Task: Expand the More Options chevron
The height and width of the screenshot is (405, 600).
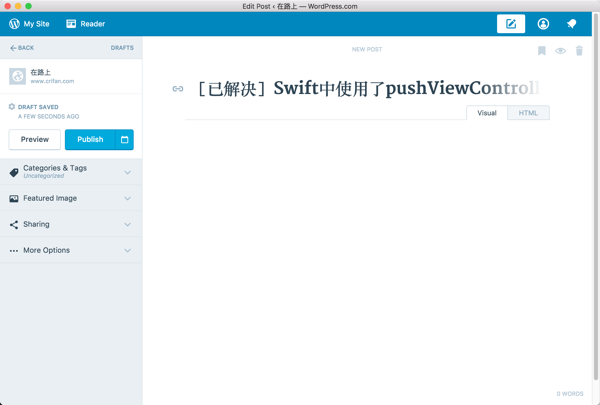Action: [x=127, y=250]
